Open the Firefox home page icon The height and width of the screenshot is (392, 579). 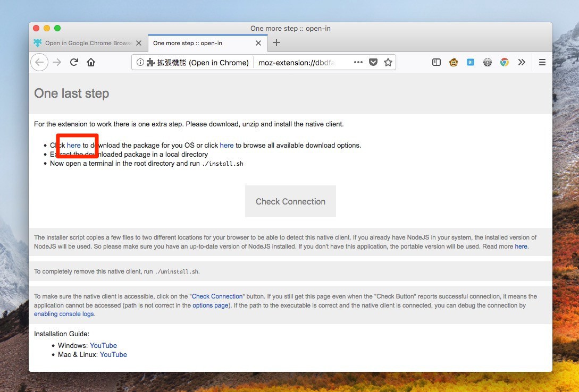(91, 62)
